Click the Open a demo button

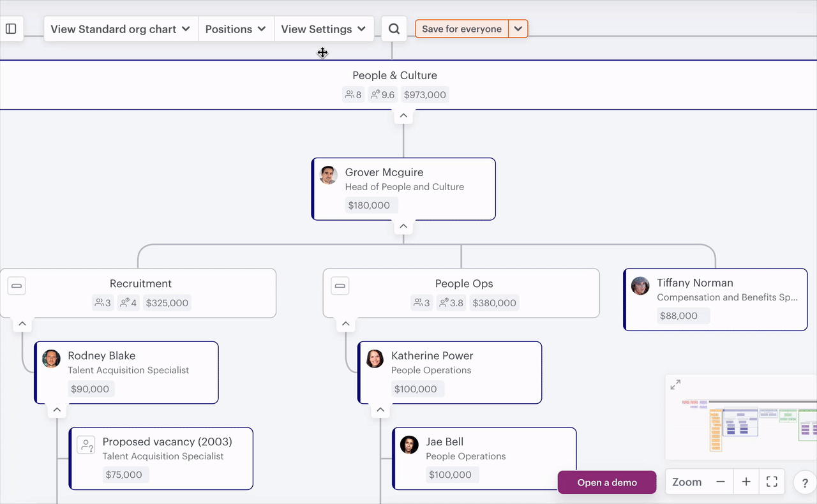[606, 482]
